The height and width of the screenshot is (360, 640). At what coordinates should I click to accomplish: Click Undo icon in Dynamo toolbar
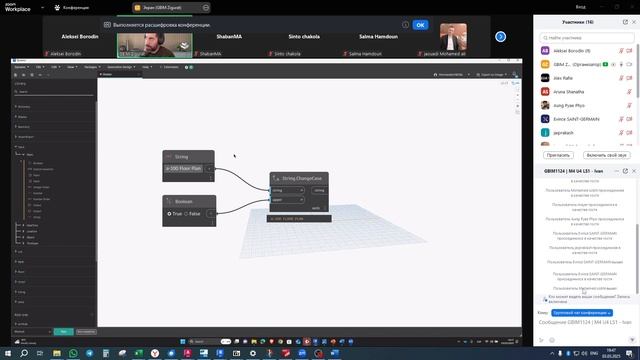(40, 75)
